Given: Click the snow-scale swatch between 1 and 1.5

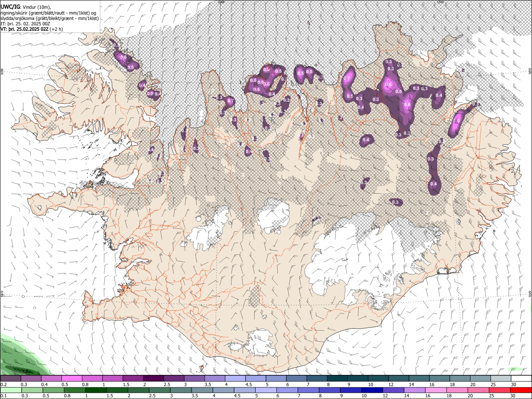Looking at the screenshot, I should tap(112, 379).
